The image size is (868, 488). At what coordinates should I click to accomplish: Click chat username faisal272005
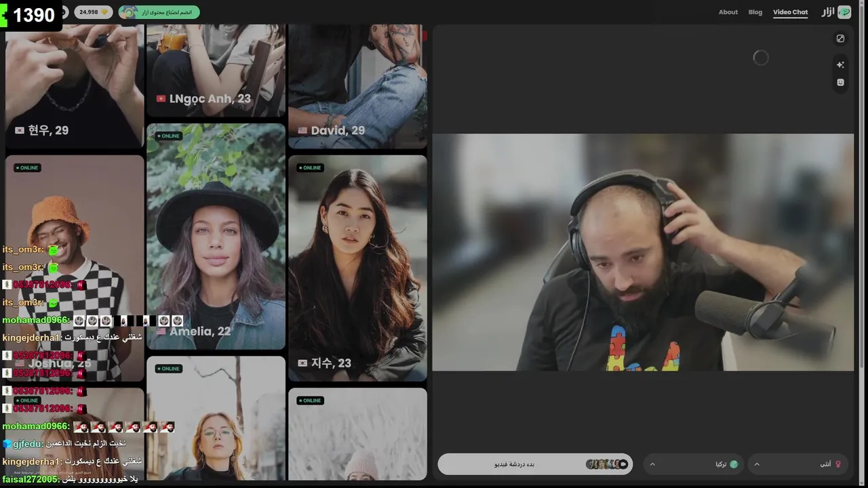[30, 479]
